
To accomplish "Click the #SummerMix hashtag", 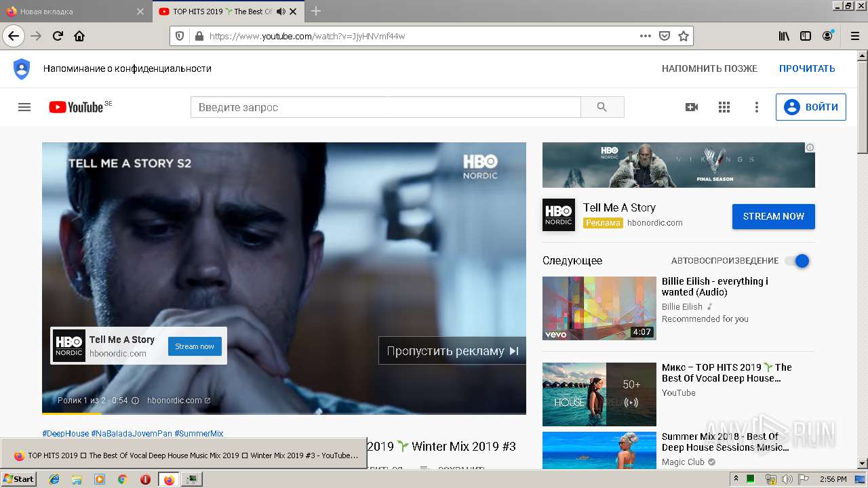I will (x=199, y=434).
